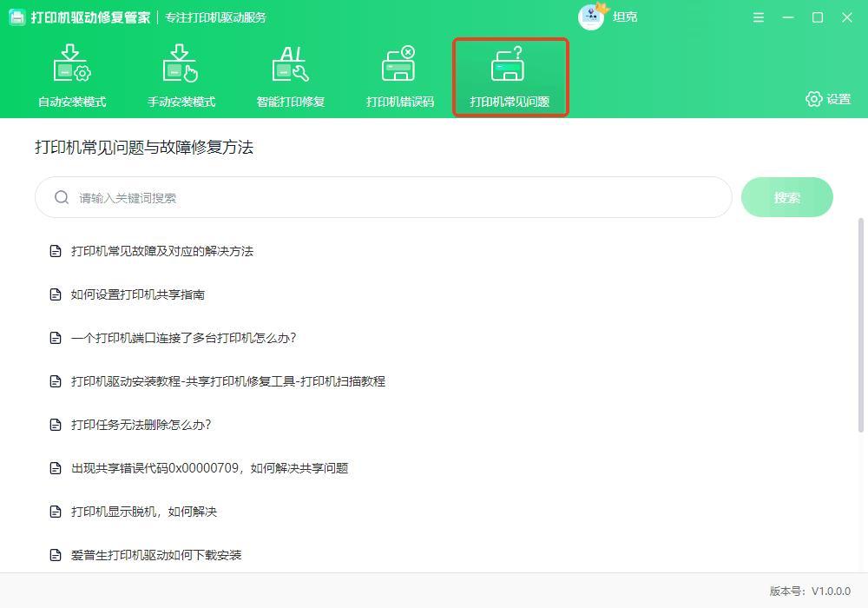Open article about 一个打印机端口连接了多台打印机
The width and height of the screenshot is (868, 608).
click(183, 338)
